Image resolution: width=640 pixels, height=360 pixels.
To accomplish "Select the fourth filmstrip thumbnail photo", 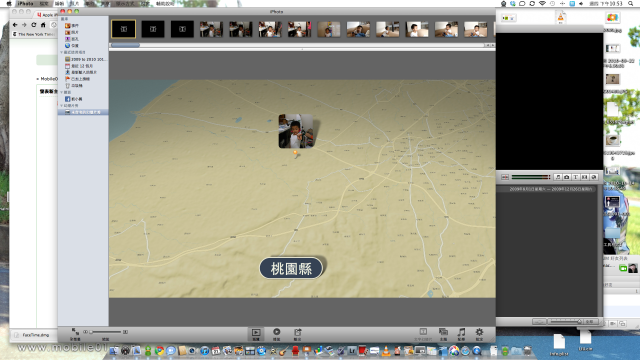I will [x=211, y=29].
